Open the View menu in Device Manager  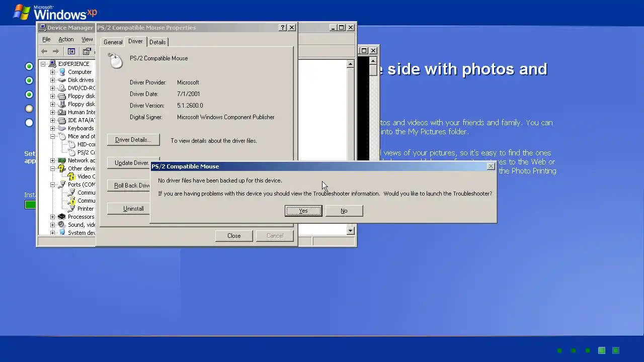[x=87, y=39]
